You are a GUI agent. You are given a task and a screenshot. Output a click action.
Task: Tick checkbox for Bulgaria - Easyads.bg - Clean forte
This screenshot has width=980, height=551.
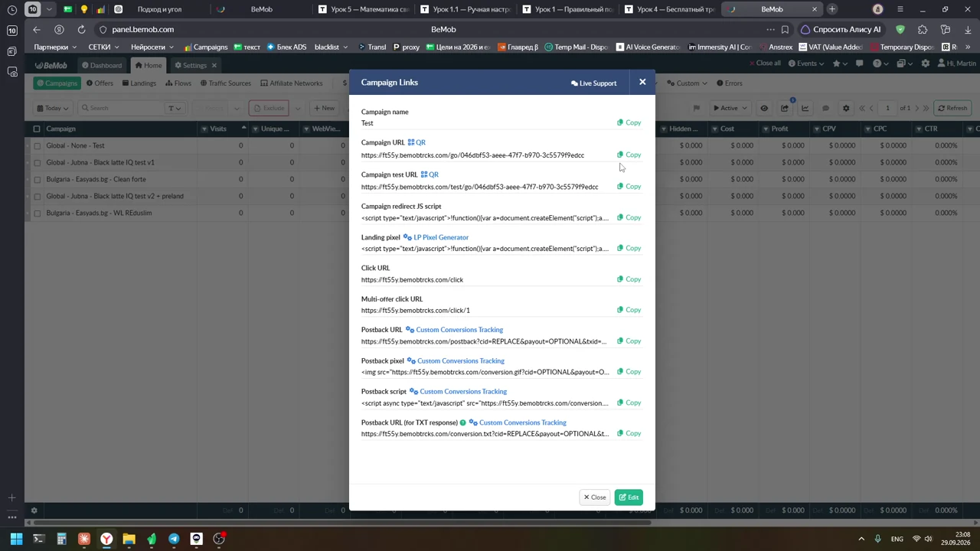(x=37, y=179)
